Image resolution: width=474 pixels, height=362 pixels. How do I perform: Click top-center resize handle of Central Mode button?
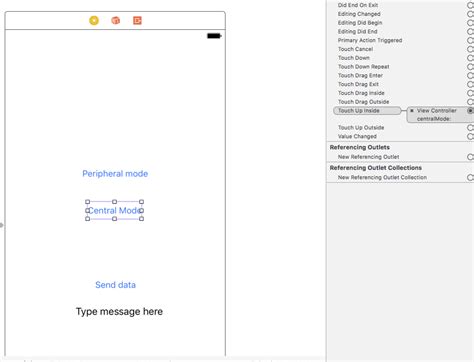click(x=114, y=202)
